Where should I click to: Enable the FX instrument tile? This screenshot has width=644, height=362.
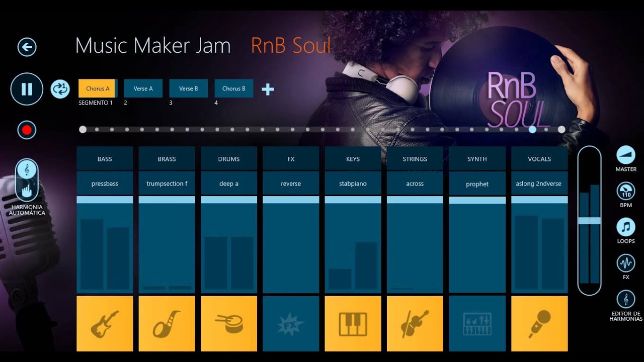(x=291, y=323)
